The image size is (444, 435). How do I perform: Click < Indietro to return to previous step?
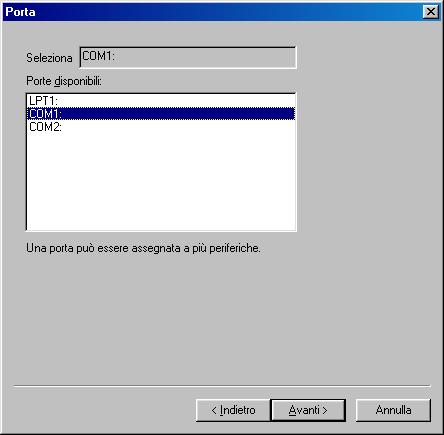[233, 410]
